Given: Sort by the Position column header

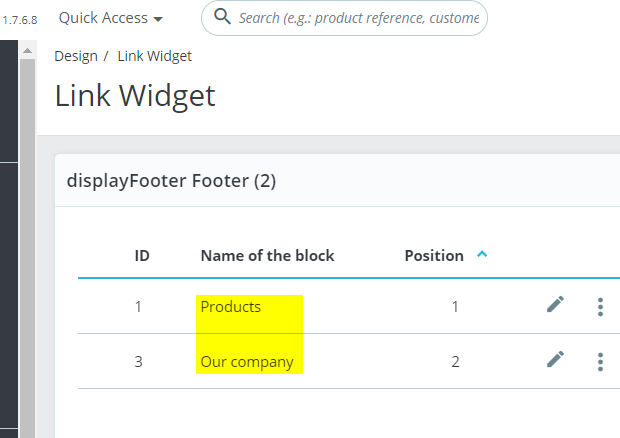Looking at the screenshot, I should click(434, 255).
